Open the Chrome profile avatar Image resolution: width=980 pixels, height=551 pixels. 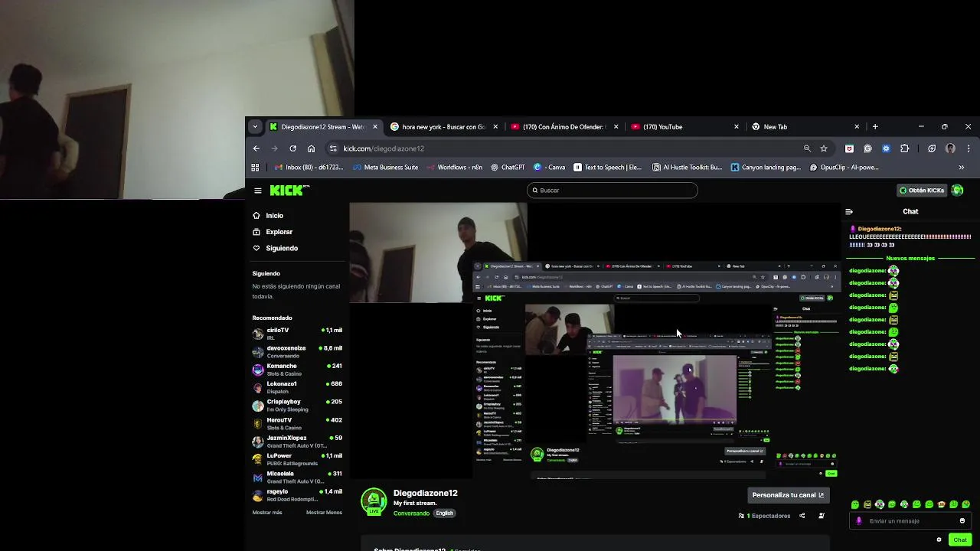tap(950, 148)
